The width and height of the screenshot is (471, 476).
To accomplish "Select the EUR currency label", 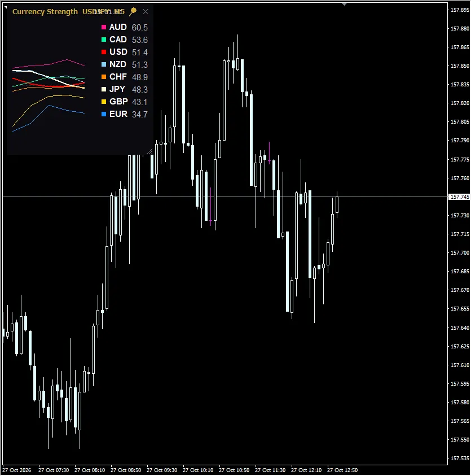I will (x=118, y=114).
